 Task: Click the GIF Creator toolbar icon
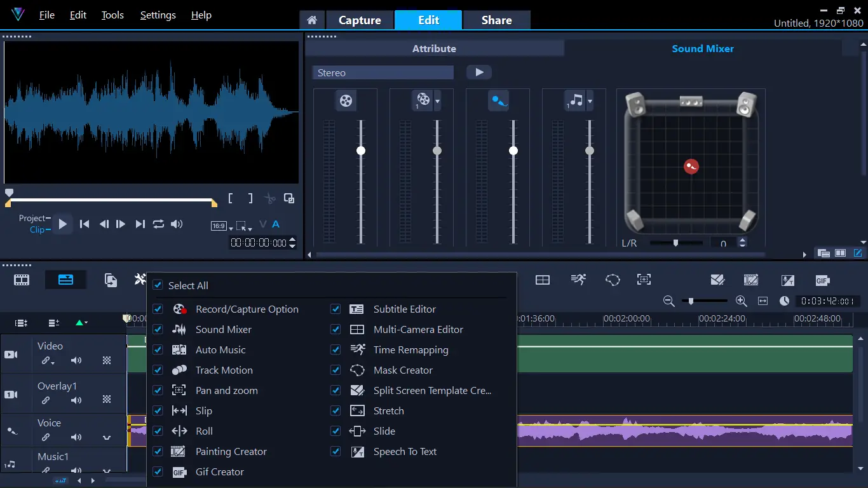[x=823, y=281]
